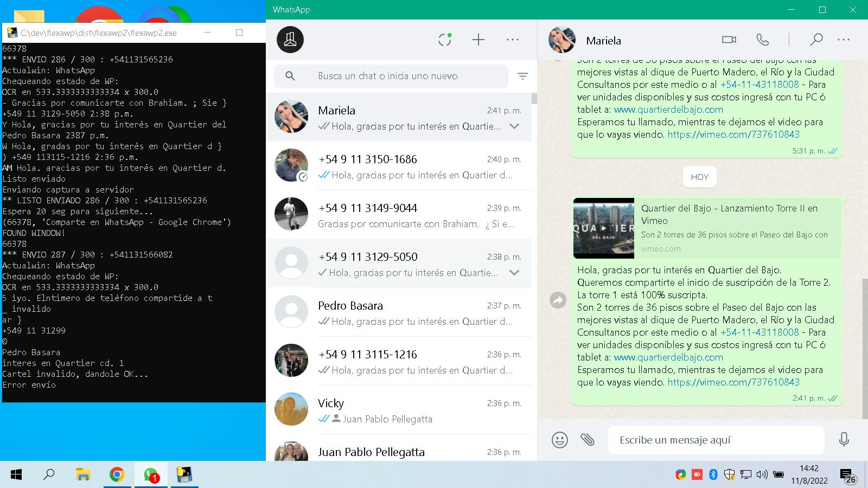Open chat +54 9 11 3115-1216
Image resolution: width=868 pixels, height=488 pixels.
tap(399, 361)
